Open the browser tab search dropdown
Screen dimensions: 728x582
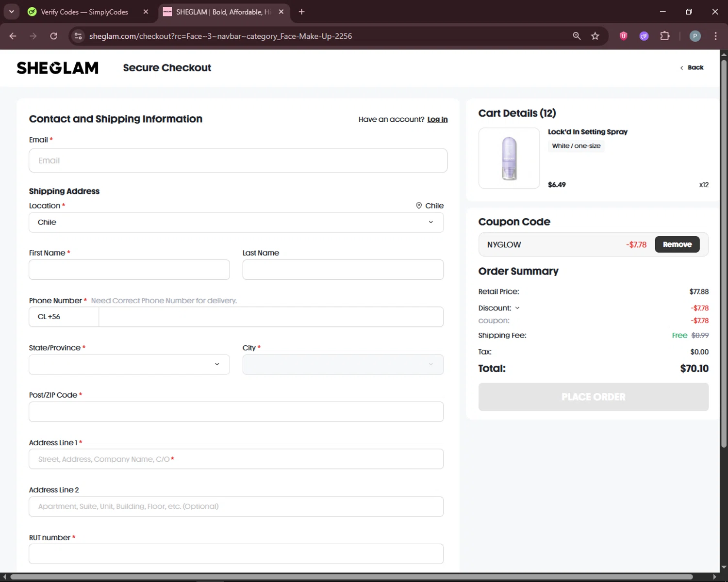(11, 12)
